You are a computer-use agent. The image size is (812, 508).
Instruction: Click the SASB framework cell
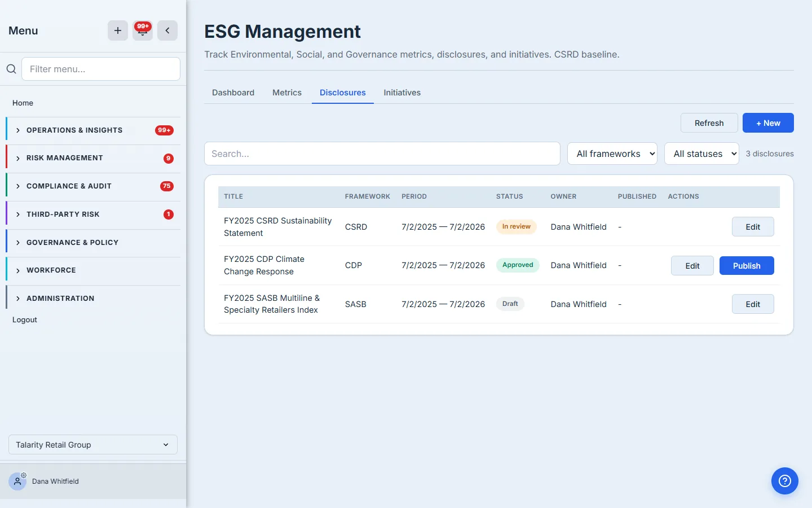[x=356, y=304]
